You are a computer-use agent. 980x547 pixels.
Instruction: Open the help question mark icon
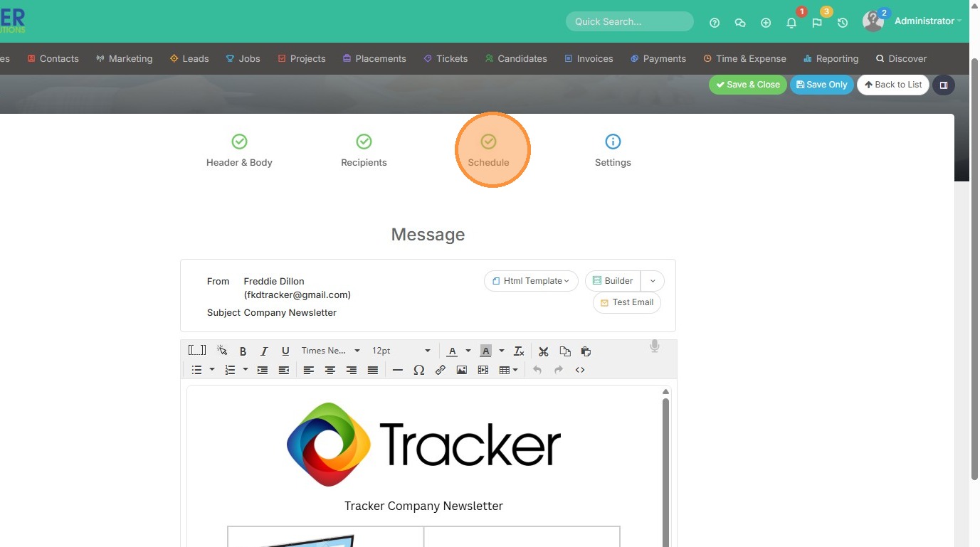(x=715, y=23)
